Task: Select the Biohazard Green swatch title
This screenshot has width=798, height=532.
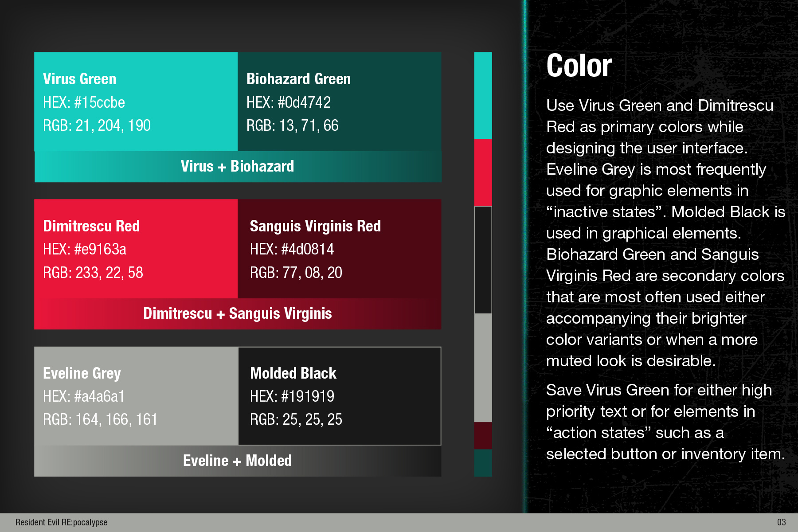Action: tap(298, 79)
